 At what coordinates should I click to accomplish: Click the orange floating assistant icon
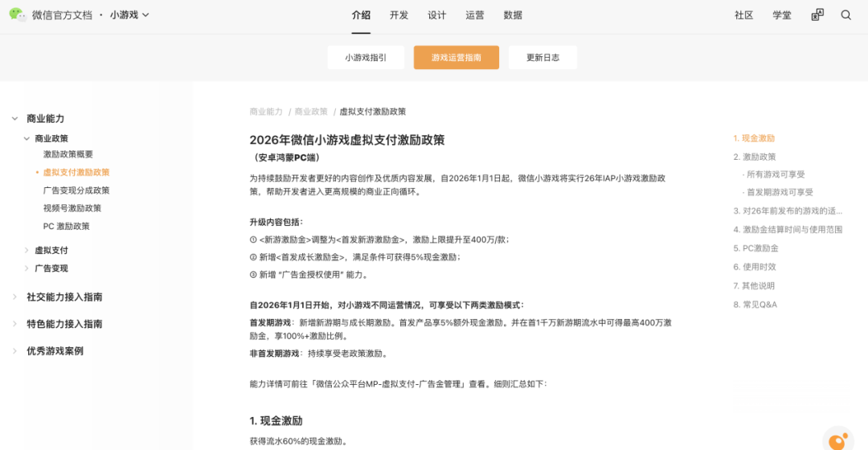point(838,440)
